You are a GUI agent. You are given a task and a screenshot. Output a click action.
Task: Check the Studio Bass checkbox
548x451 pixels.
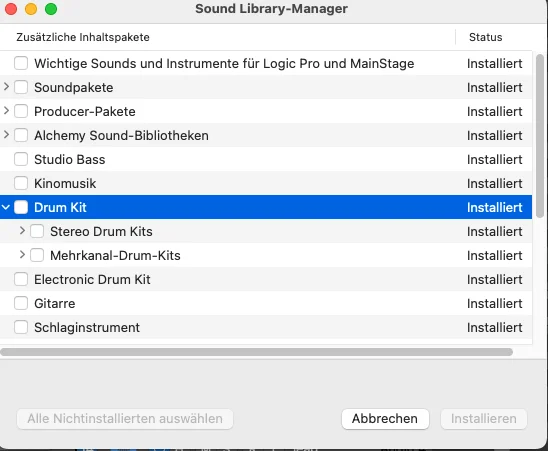point(21,159)
